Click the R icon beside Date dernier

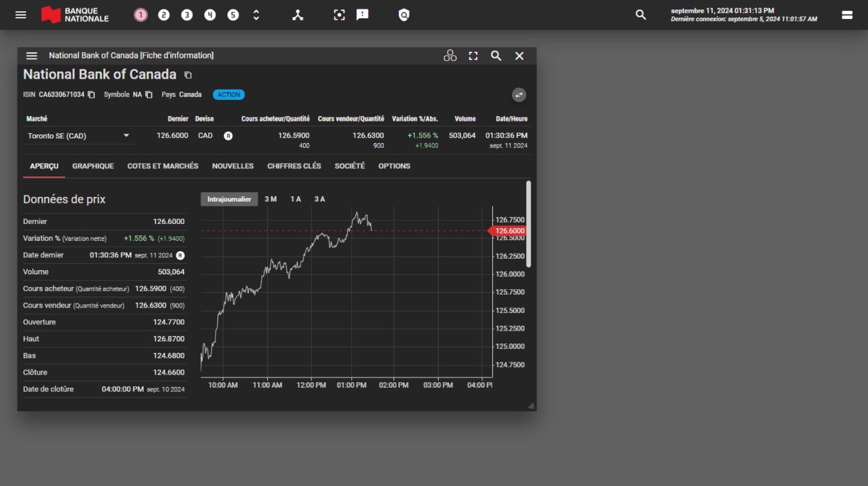(180, 255)
